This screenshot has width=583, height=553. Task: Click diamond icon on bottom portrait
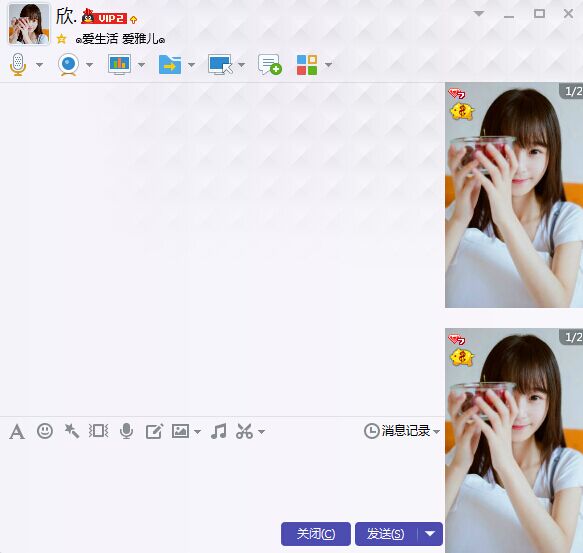click(x=457, y=339)
